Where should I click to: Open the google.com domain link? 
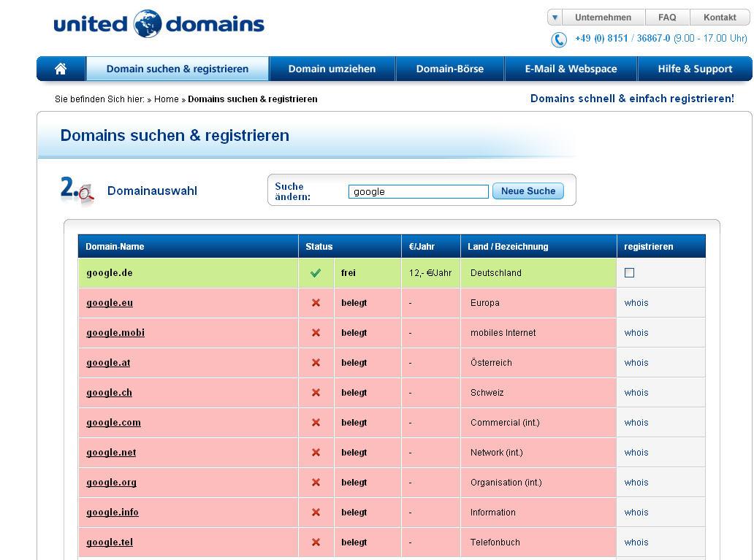[113, 423]
